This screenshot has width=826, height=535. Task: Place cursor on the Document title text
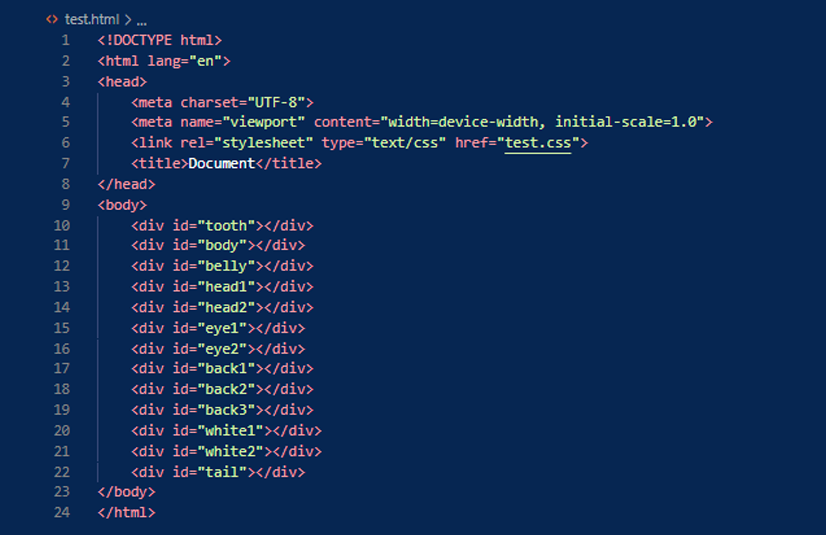pyautogui.click(x=221, y=163)
